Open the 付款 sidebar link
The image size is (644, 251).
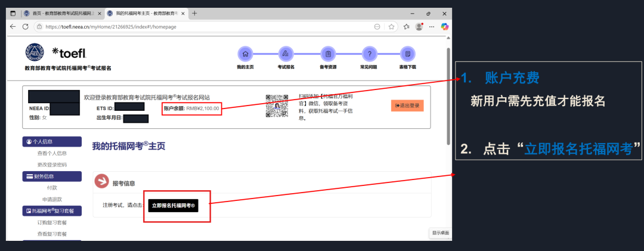point(52,188)
